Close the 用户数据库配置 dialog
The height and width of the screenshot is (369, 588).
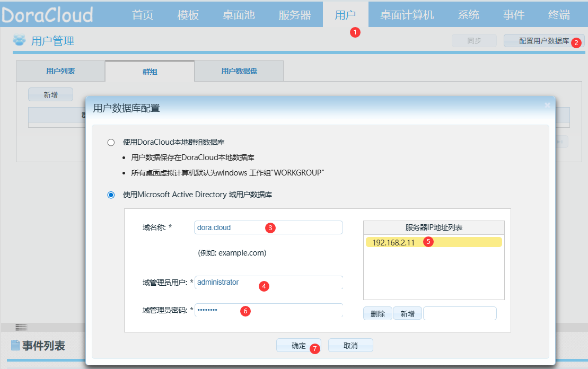click(547, 106)
